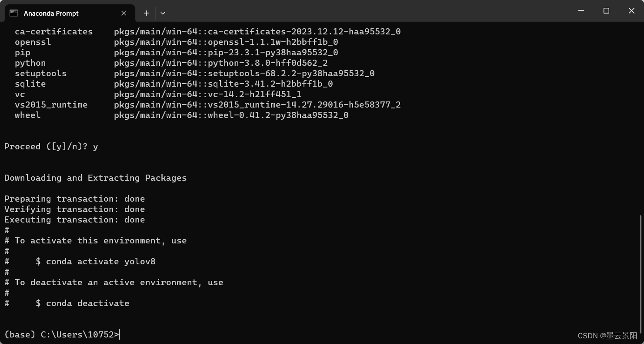Close the Anaconda Prompt tab
The width and height of the screenshot is (644, 344).
pos(123,13)
